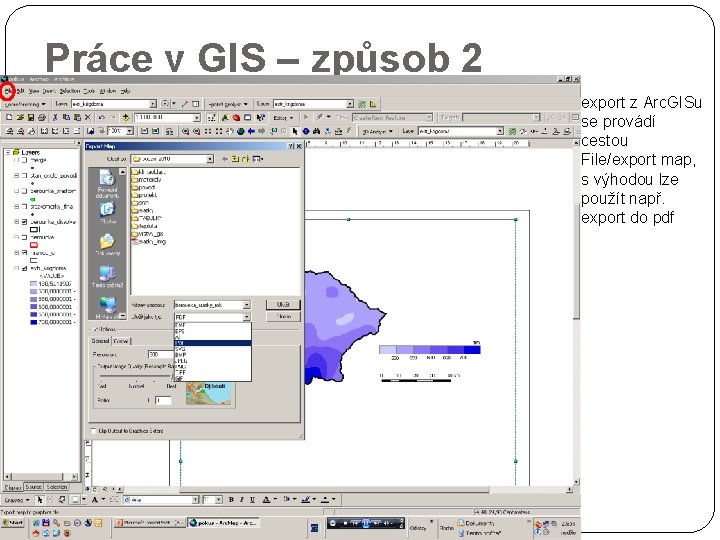Click the Print icon
The image size is (720, 540).
(42, 118)
